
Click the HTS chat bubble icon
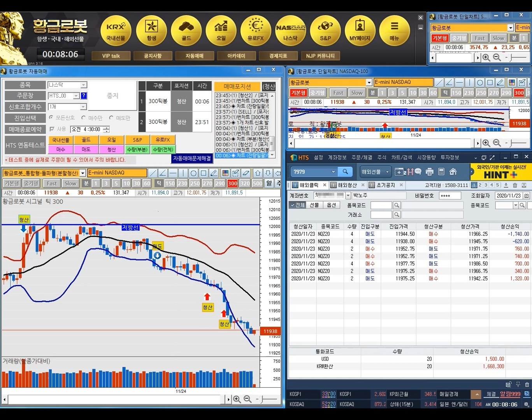tap(418, 171)
